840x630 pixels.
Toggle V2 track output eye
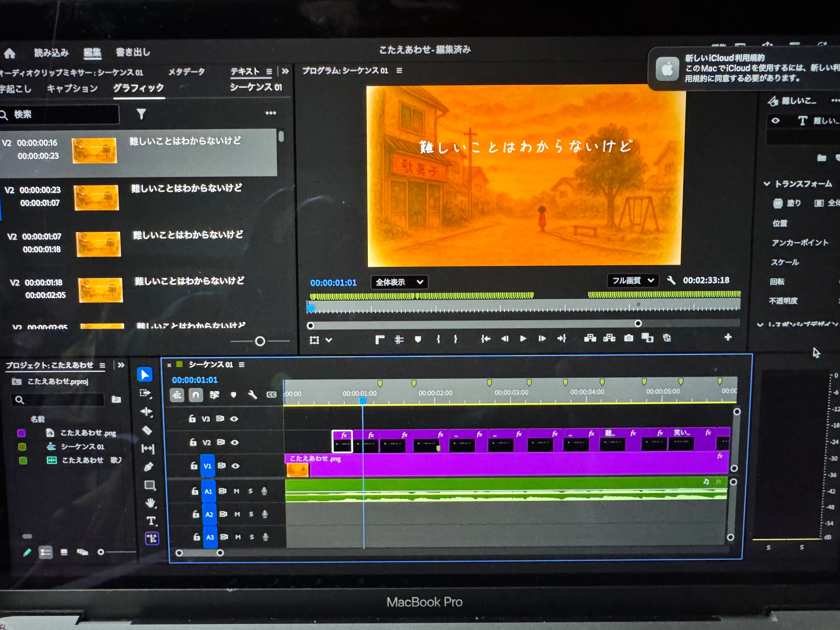click(235, 442)
